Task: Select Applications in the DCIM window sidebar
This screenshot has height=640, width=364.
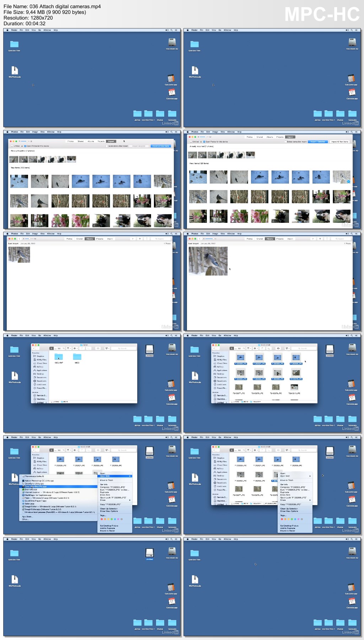Action: point(41,370)
